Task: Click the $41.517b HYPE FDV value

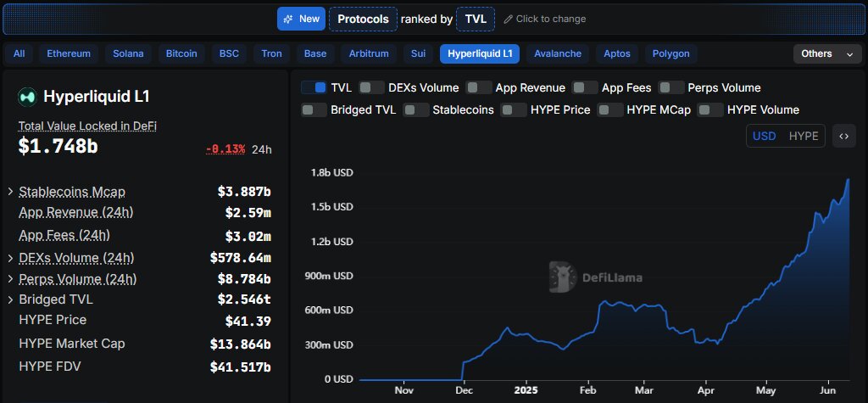Action: tap(240, 367)
